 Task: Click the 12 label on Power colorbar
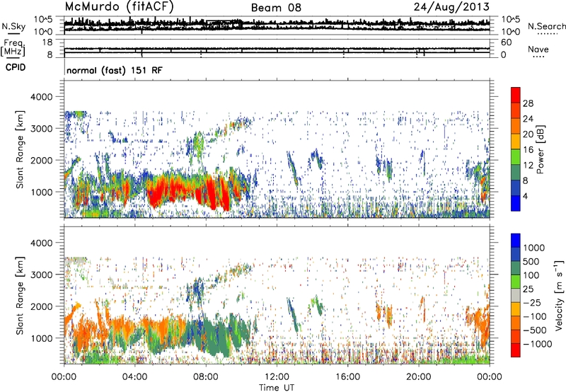(x=528, y=165)
